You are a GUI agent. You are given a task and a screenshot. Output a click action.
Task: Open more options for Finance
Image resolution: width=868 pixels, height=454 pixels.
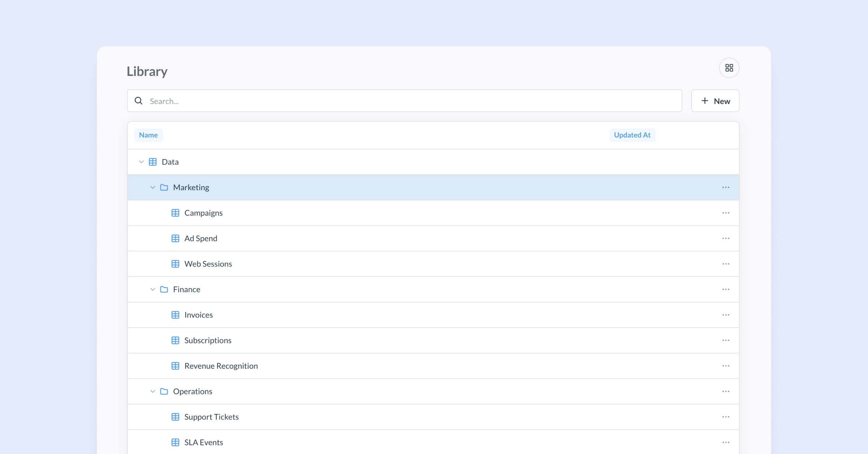pyautogui.click(x=726, y=290)
